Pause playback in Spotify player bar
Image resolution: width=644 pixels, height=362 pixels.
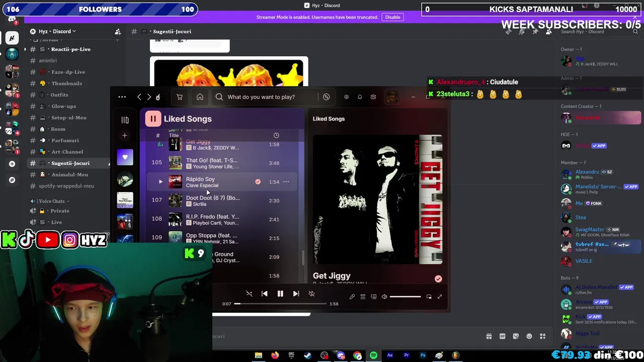(x=280, y=294)
